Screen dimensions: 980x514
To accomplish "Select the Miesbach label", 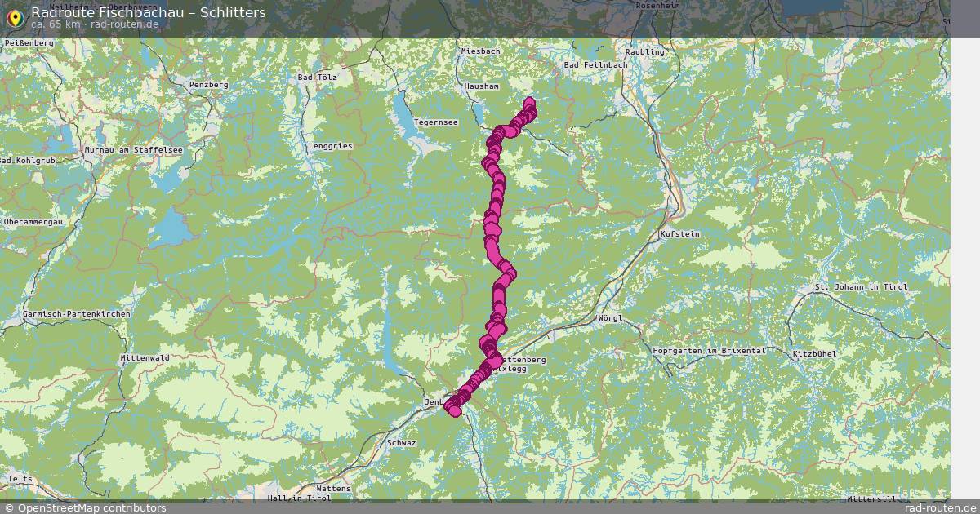I will [x=480, y=51].
